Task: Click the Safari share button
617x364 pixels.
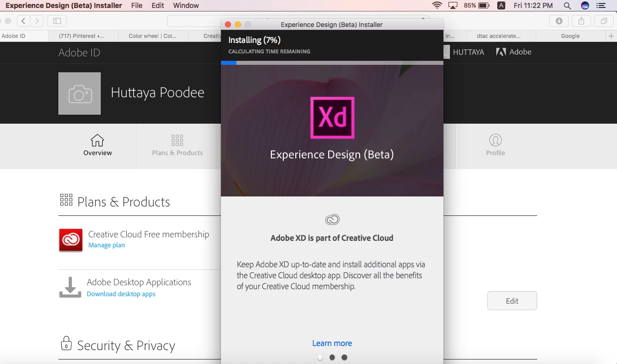Action: click(581, 21)
